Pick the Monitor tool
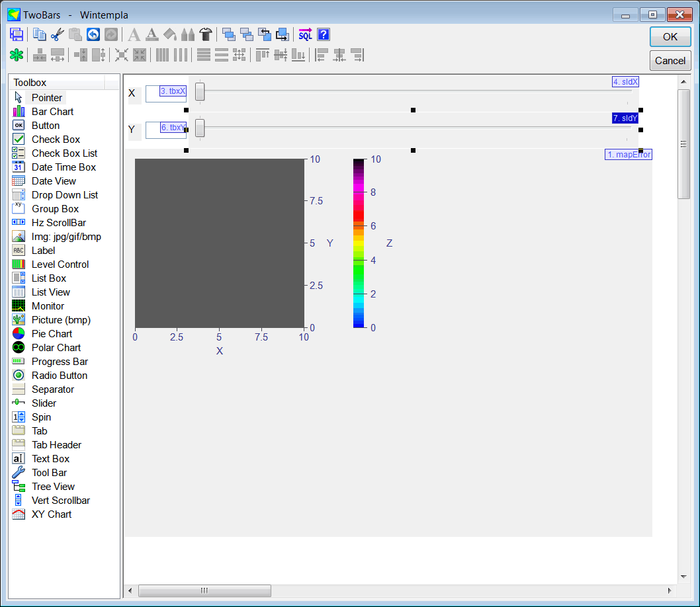Viewport: 700px width, 607px height. (x=48, y=306)
